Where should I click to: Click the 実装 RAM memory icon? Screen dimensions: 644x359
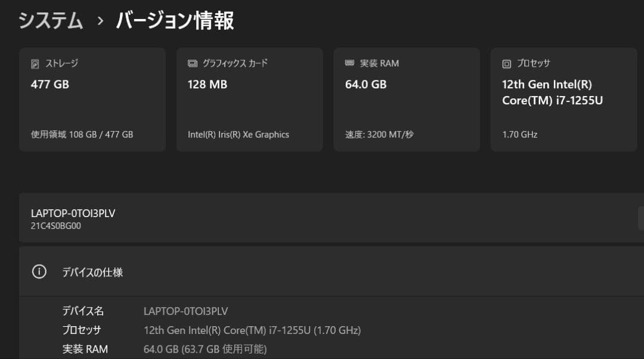349,63
